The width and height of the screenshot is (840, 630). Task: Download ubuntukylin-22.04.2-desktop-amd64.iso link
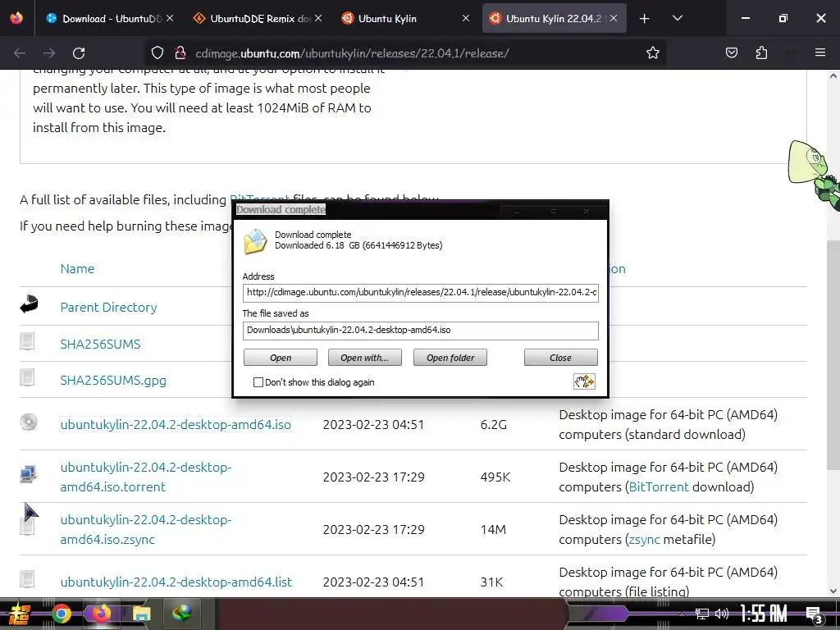click(176, 424)
